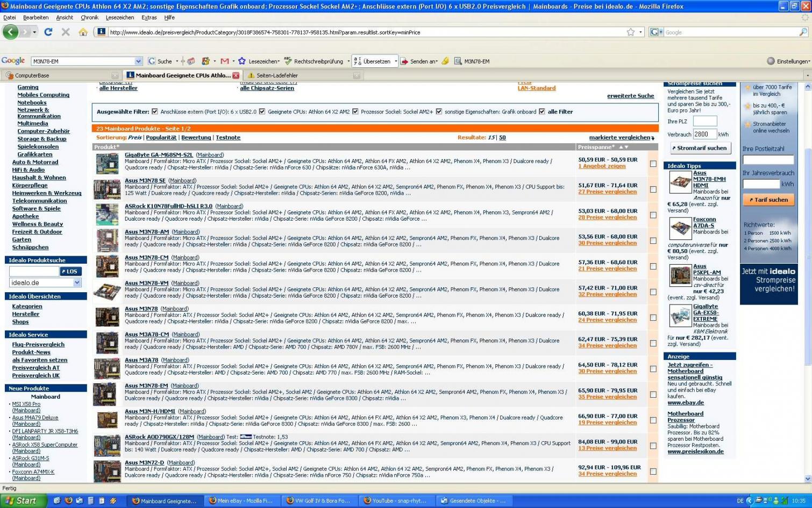Switch to the Seiten-Ladefehler tab

click(303, 75)
